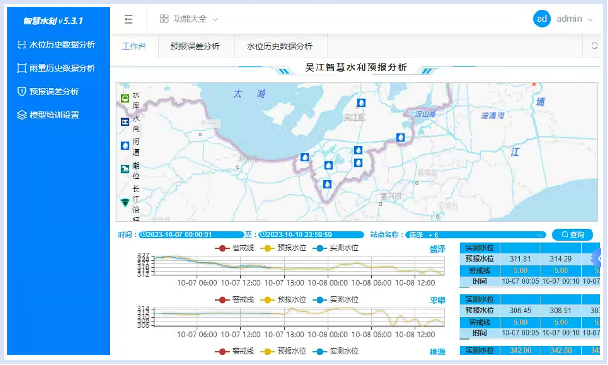Click the 平望 station title link
This screenshot has width=608, height=365.
437,301
